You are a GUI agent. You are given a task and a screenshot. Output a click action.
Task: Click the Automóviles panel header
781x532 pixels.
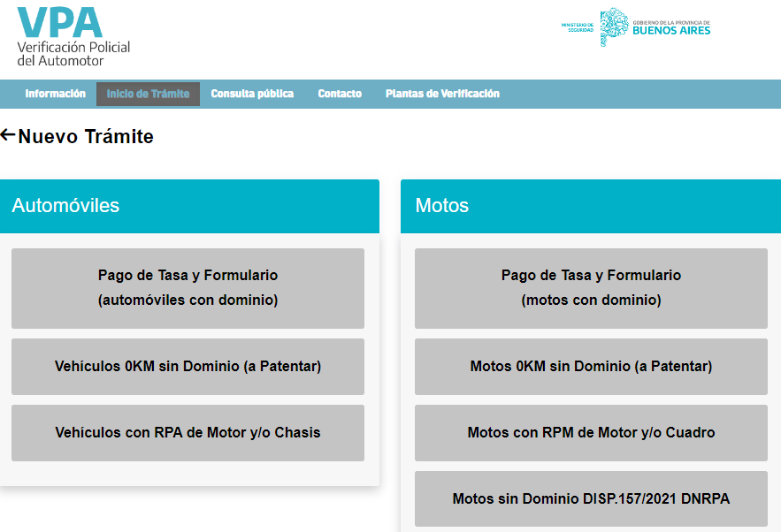tap(189, 206)
